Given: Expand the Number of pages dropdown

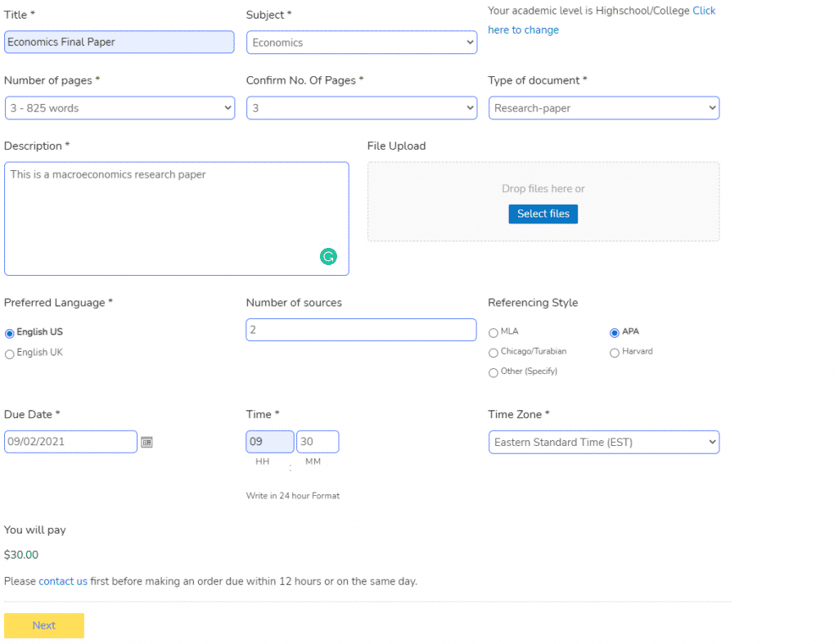Looking at the screenshot, I should pyautogui.click(x=119, y=108).
